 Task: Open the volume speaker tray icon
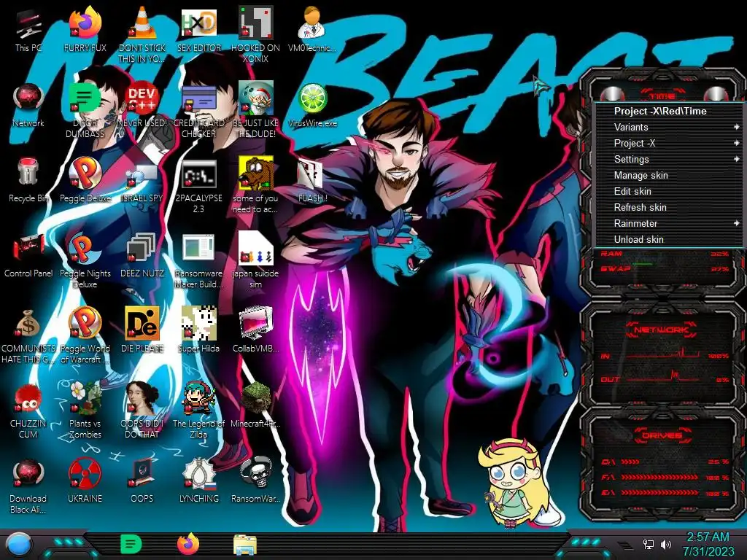pyautogui.click(x=666, y=544)
